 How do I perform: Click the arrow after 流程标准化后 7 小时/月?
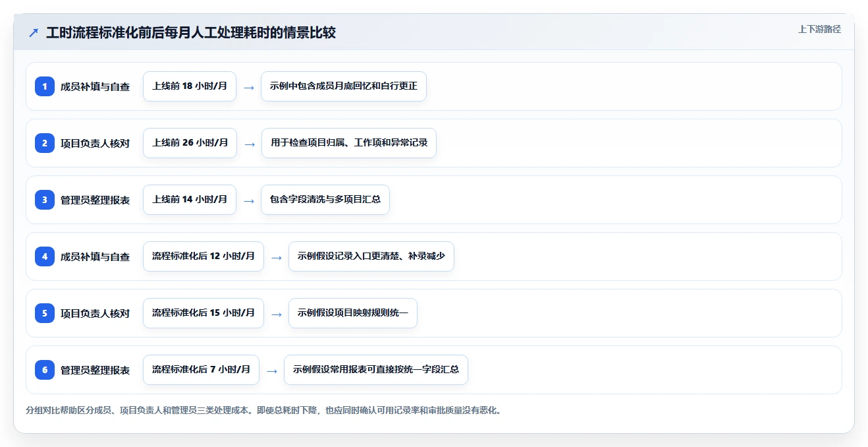[272, 371]
